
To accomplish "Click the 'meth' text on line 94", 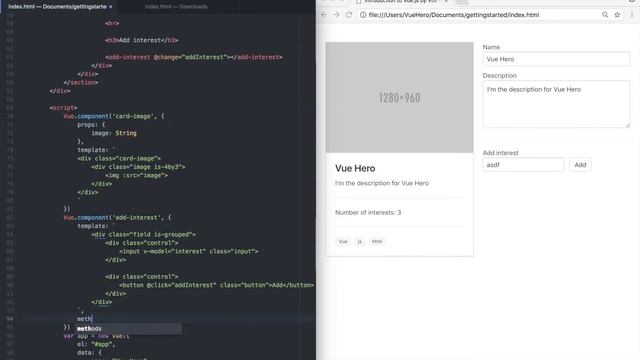I will tap(84, 319).
